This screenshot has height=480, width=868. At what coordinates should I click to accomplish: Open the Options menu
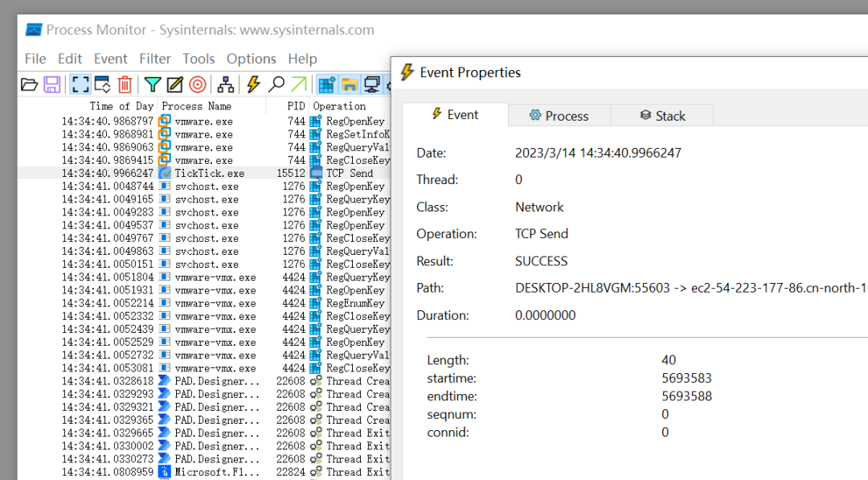pyautogui.click(x=251, y=59)
